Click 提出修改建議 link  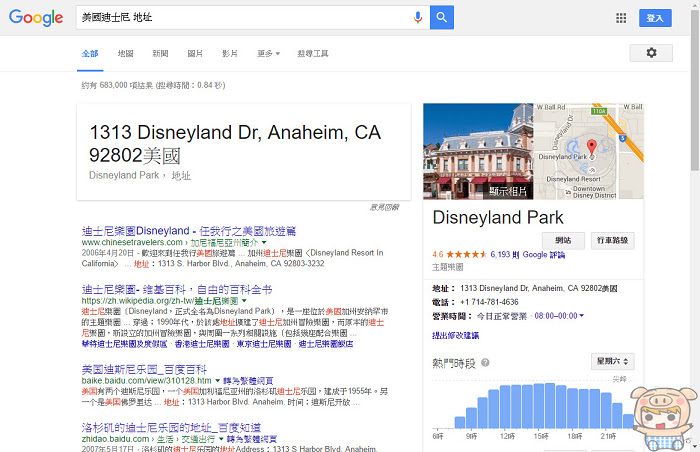tap(455, 335)
